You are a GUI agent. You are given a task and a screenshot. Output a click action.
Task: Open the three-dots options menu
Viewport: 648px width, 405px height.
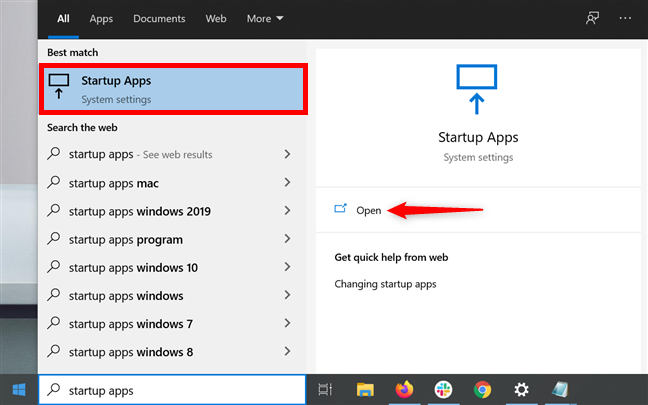(x=625, y=18)
